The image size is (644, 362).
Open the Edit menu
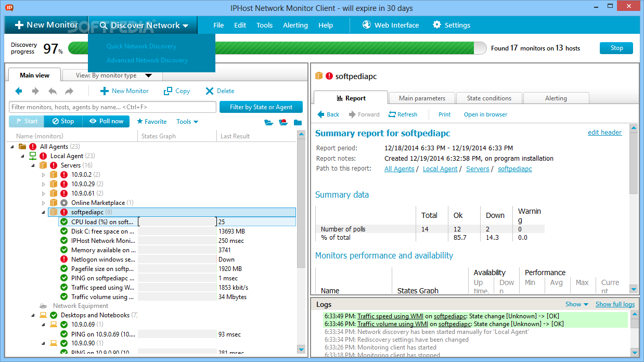(x=240, y=25)
